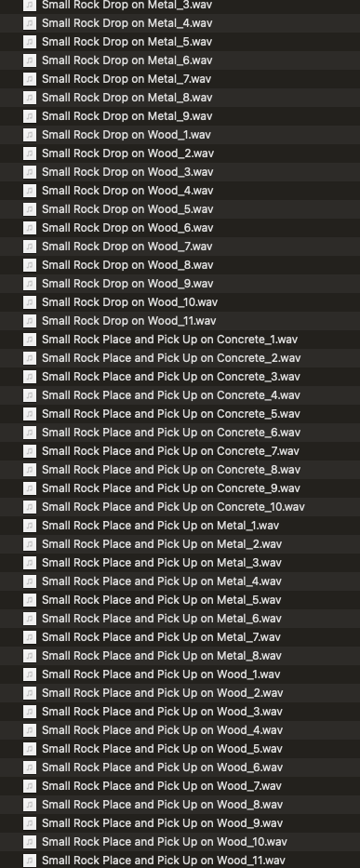Viewport: 360px width, 868px height.
Task: Click the icon of Place and Pick Up on Wood_7.wav
Action: (x=30, y=785)
